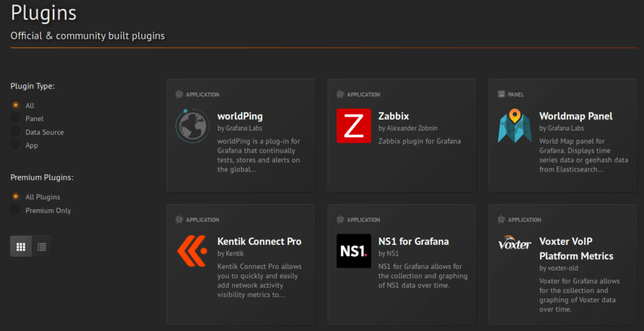Screen dimensions: 644x331
Task: Click the orange Kentik logo
Action: click(x=192, y=251)
